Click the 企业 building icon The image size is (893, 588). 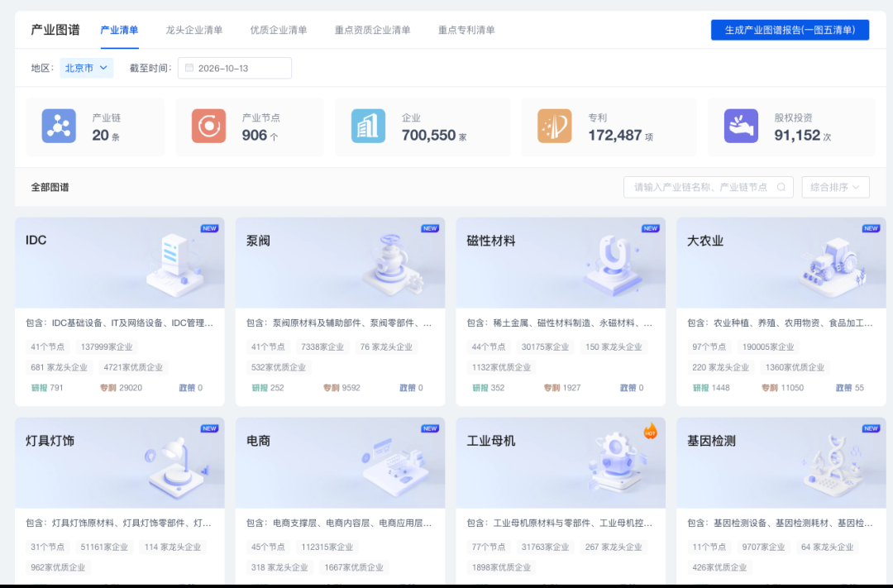coord(368,126)
